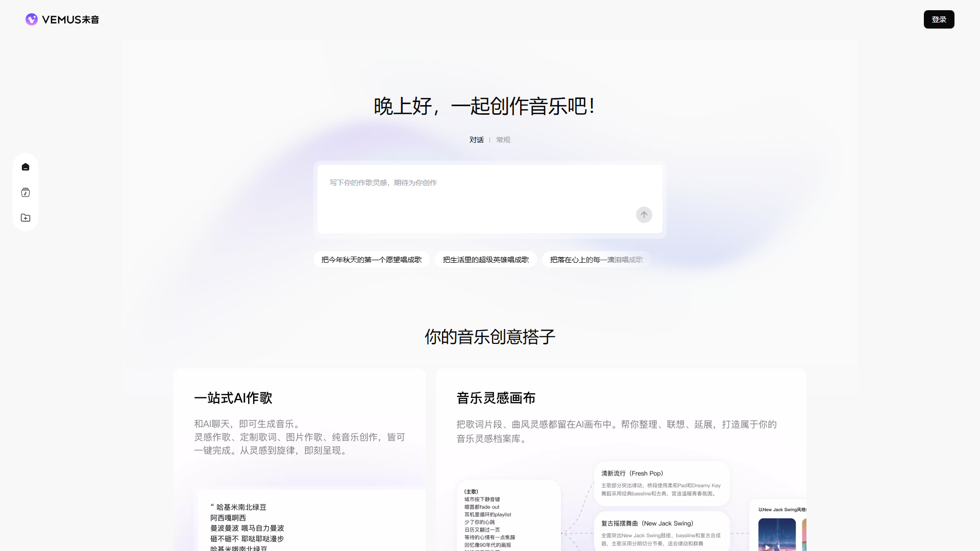Click the lyric line 阿西嘎啊西
This screenshot has height=551, width=980.
tap(228, 518)
